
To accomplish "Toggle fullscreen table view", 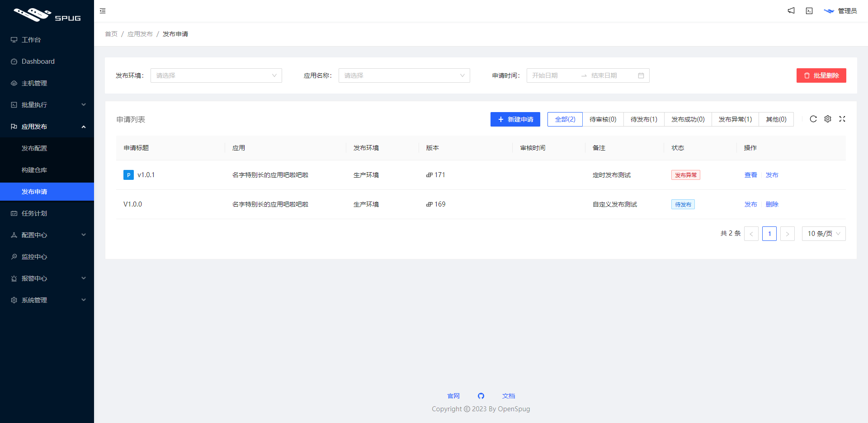I will (x=842, y=119).
